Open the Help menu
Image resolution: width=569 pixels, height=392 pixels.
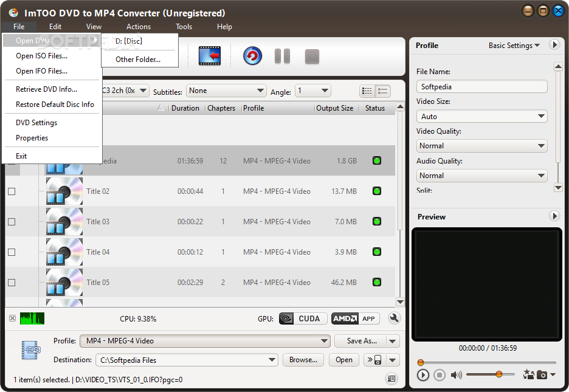click(224, 27)
